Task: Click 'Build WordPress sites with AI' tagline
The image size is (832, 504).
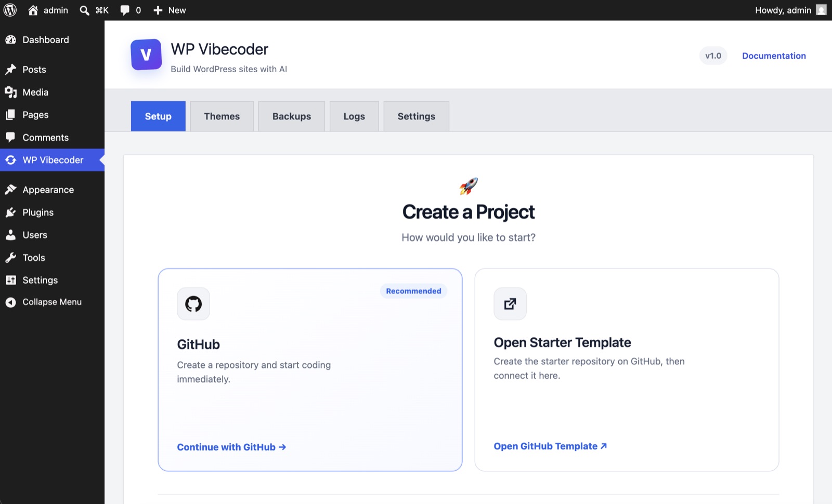Action: click(x=229, y=69)
